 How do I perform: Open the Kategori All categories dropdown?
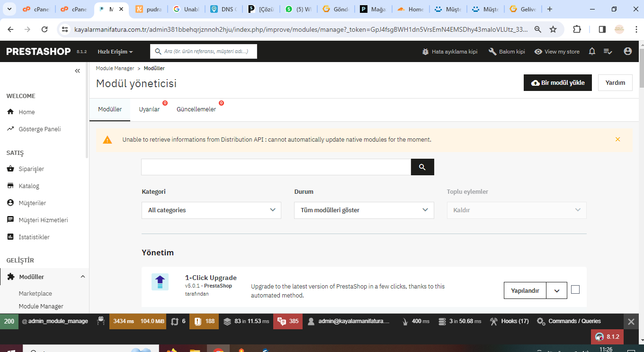211,210
